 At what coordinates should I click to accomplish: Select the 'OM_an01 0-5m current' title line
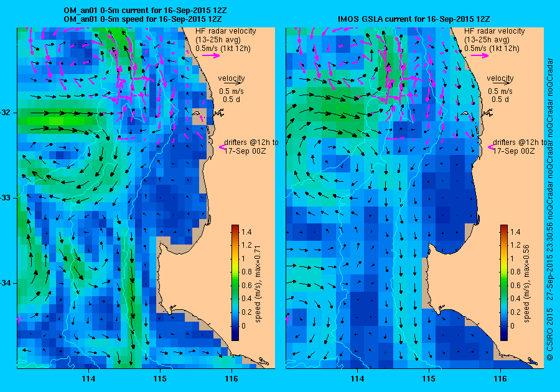pyautogui.click(x=145, y=11)
